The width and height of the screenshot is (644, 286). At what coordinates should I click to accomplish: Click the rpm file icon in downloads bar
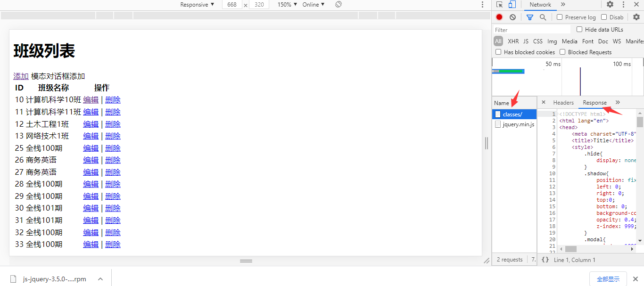[x=14, y=279]
